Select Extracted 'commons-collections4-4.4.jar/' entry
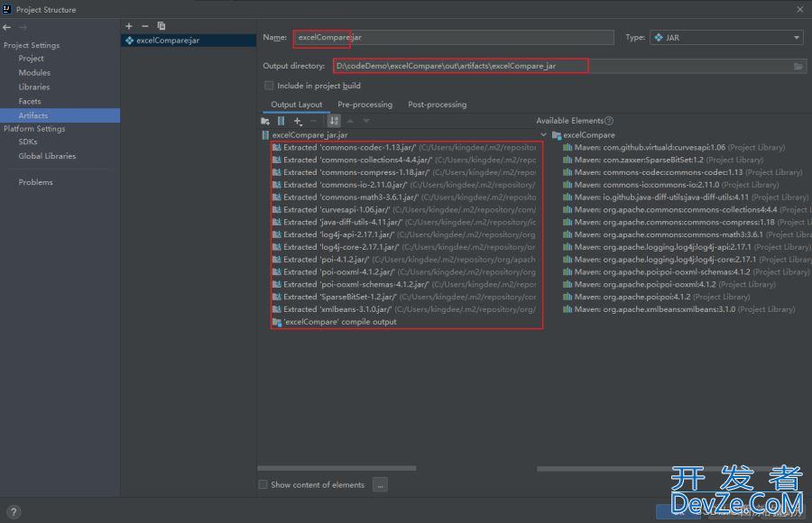812x523 pixels. point(404,160)
